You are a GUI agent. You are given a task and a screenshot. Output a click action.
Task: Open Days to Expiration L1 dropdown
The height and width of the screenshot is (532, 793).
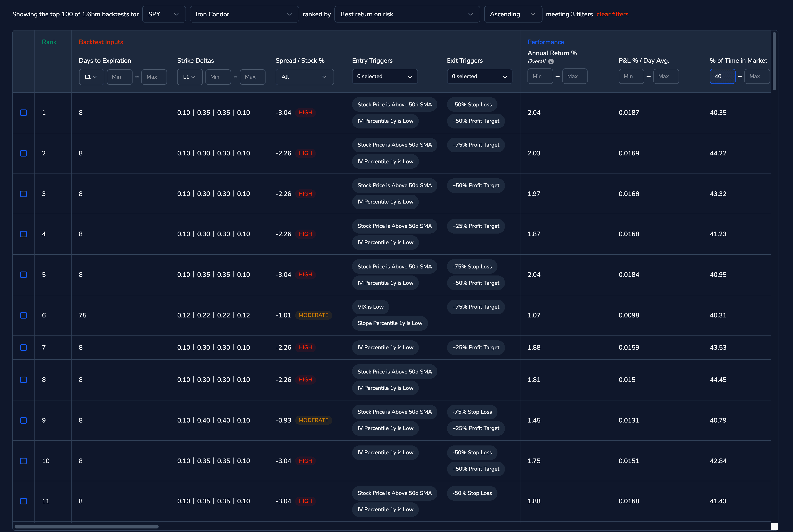click(x=91, y=77)
